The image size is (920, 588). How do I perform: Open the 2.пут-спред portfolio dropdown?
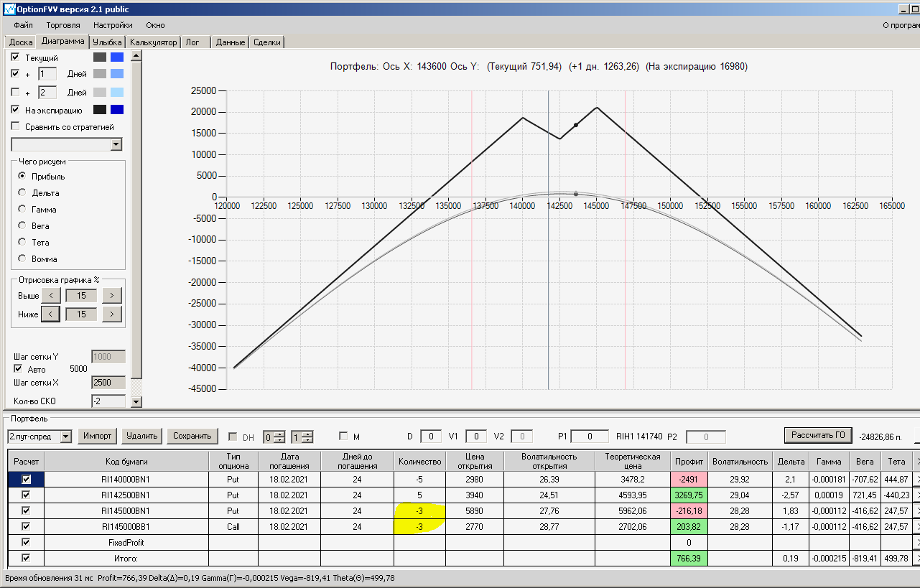pos(66,436)
